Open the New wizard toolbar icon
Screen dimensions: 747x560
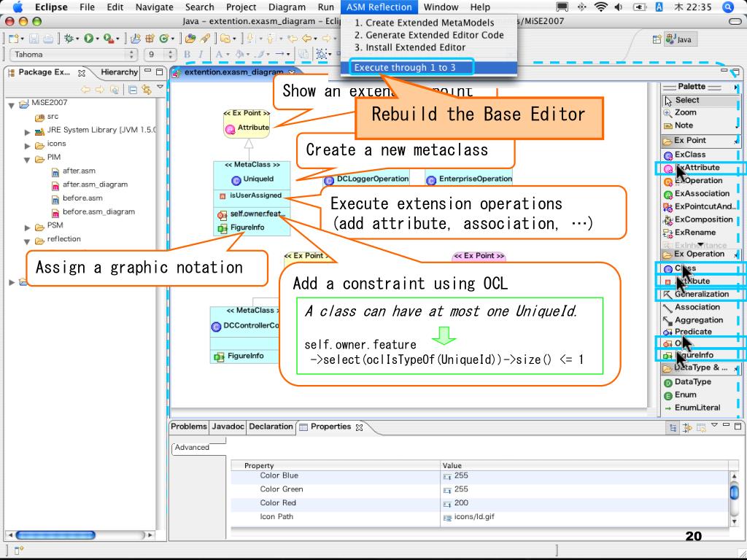pyautogui.click(x=14, y=39)
